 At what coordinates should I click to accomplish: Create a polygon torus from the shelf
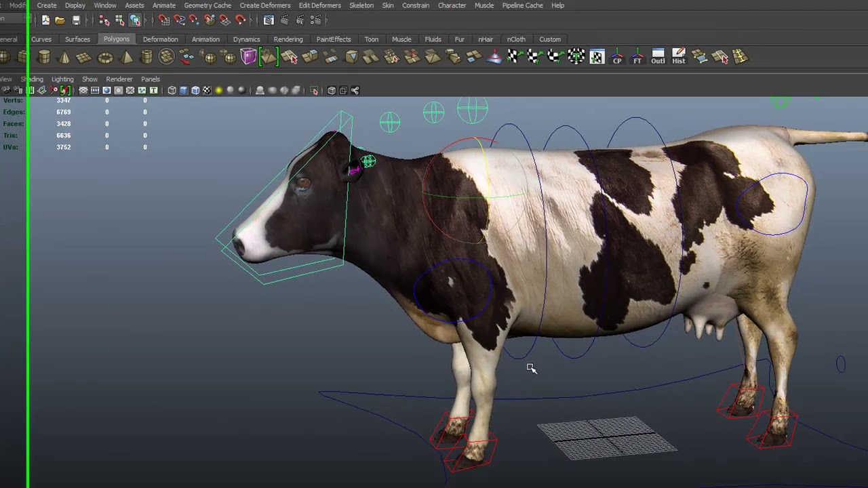[x=105, y=58]
